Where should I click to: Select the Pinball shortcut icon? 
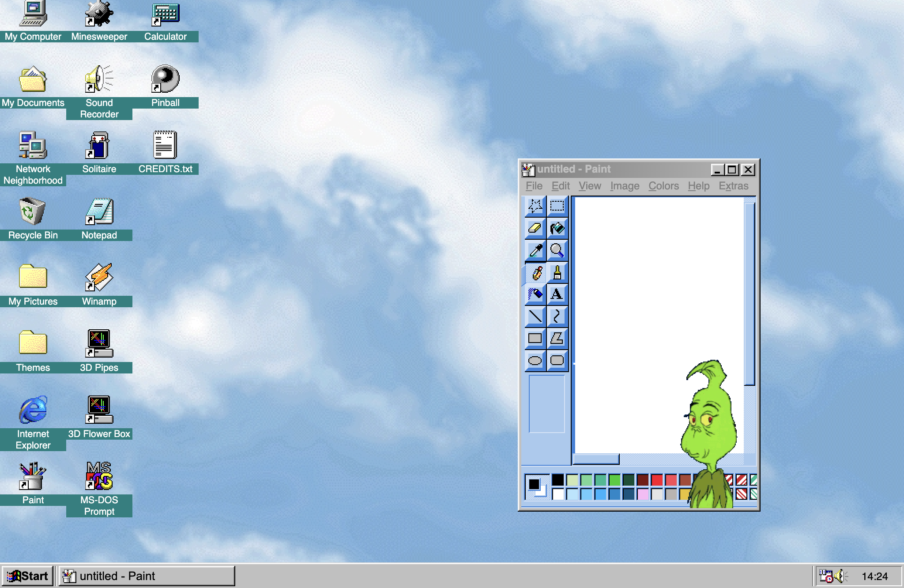(x=166, y=86)
